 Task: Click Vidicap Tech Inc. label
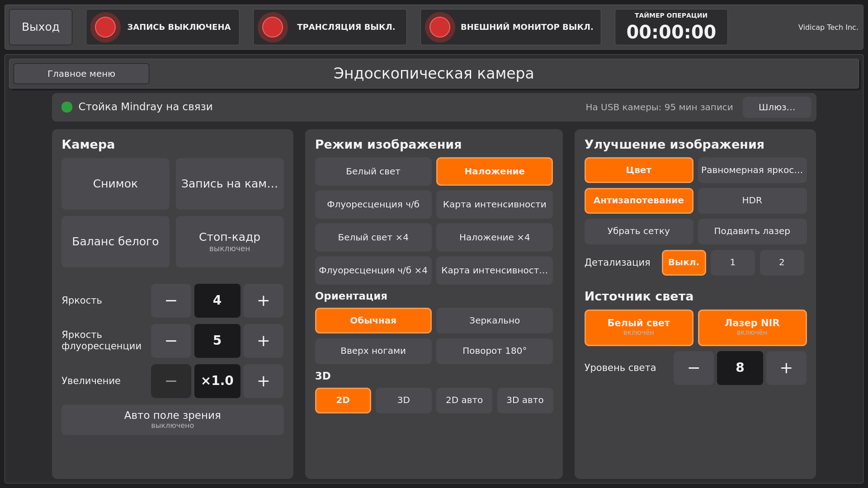(828, 28)
